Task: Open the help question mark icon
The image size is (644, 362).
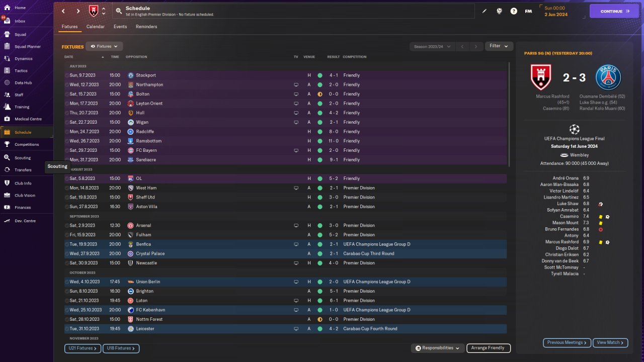Action: click(514, 11)
